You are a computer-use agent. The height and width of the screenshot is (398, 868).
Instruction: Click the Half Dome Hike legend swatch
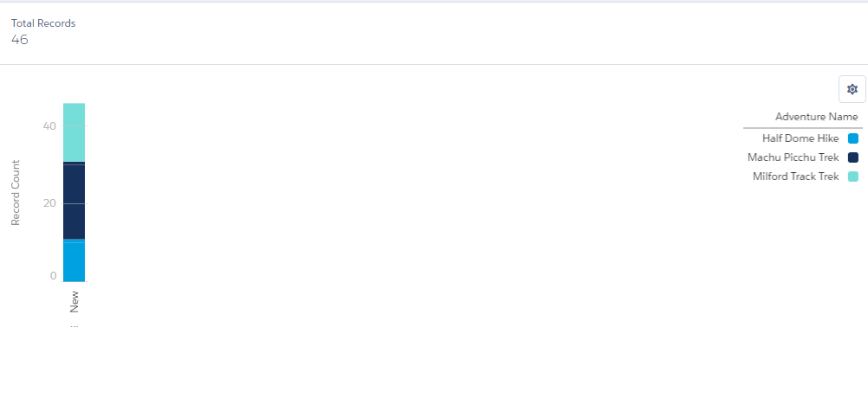[x=852, y=138]
